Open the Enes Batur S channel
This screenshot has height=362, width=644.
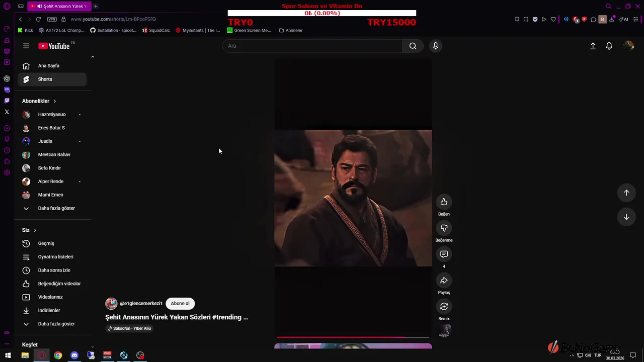[x=52, y=128]
